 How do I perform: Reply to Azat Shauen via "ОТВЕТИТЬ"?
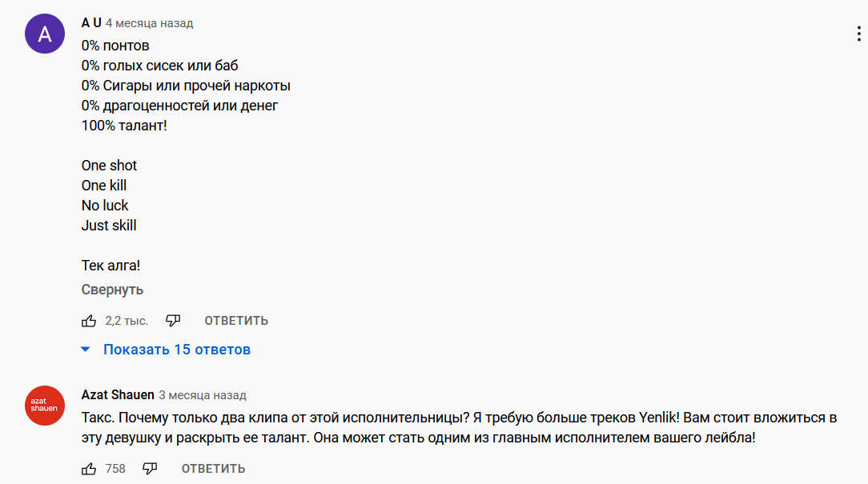[x=213, y=469]
